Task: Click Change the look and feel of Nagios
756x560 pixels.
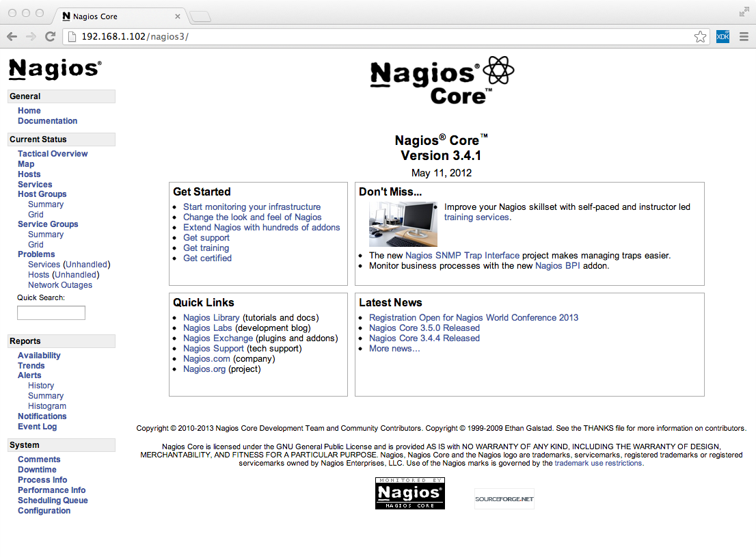Action: tap(252, 217)
